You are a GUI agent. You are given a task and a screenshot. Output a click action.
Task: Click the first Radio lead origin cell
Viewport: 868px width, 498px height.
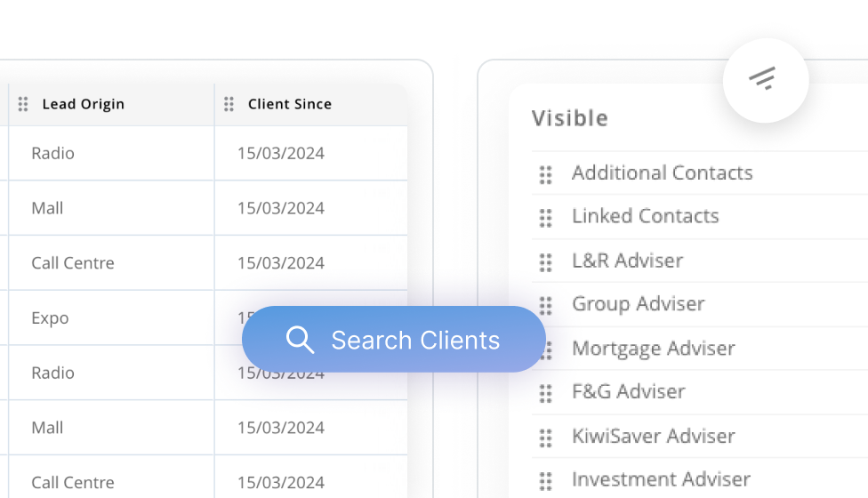click(111, 153)
